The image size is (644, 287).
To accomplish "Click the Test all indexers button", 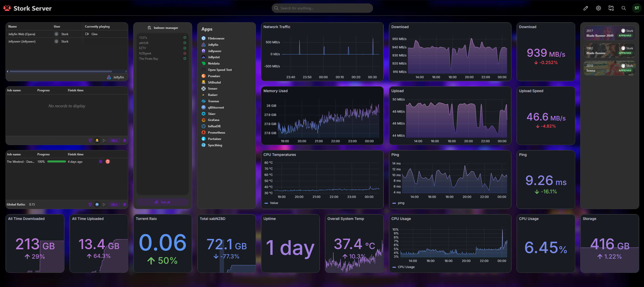I will [163, 202].
